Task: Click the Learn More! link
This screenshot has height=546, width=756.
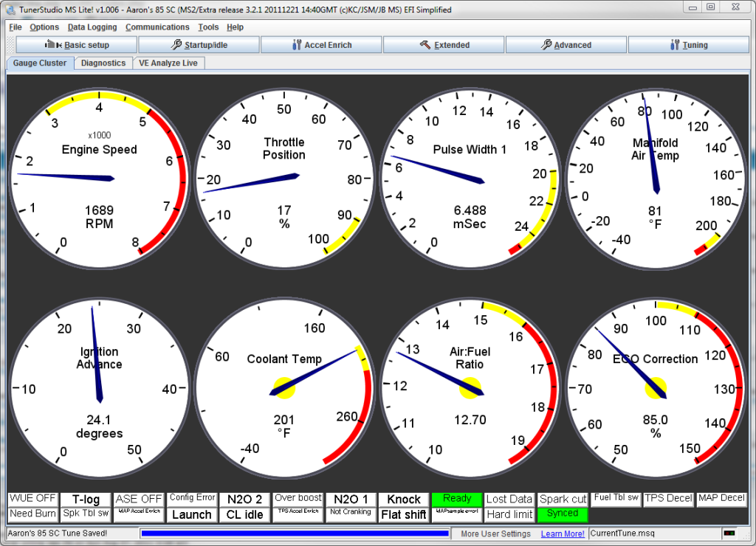Action: tap(562, 533)
